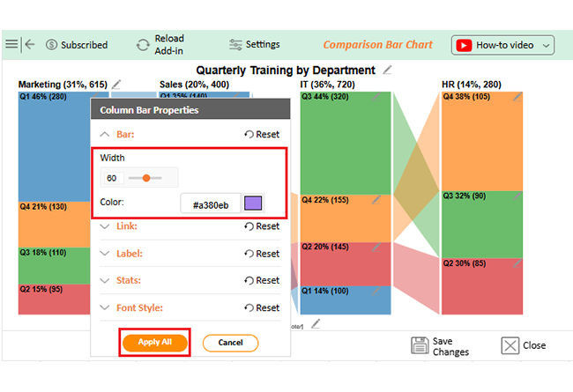Click the Subscribed status item
This screenshot has width=573, height=392.
[77, 45]
